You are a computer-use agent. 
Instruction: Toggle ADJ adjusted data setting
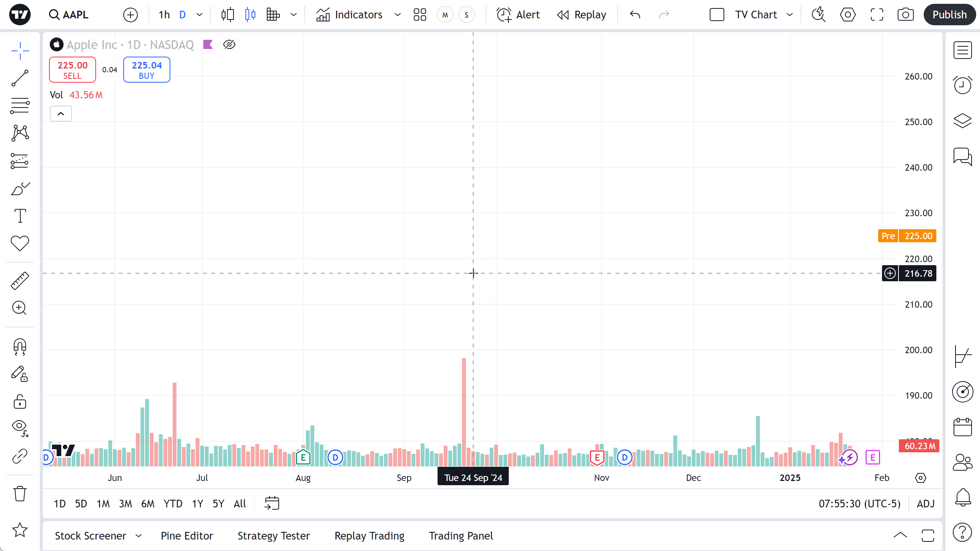tap(926, 504)
